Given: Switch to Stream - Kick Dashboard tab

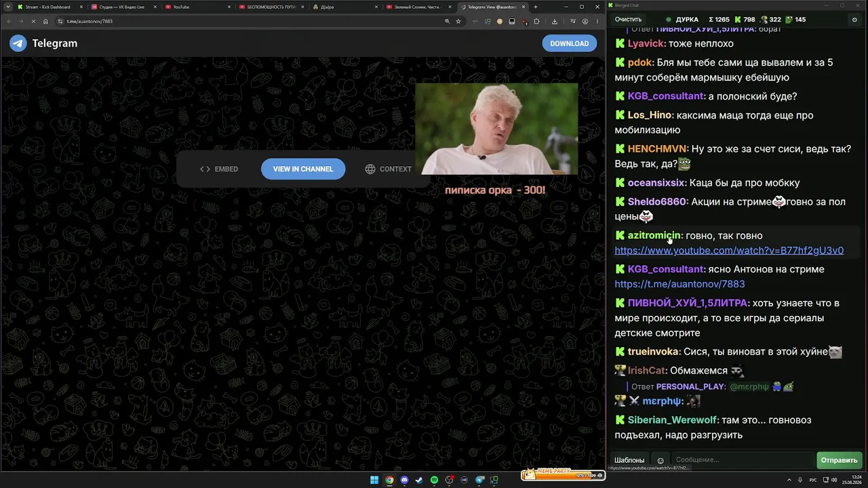Looking at the screenshot, I should click(x=49, y=7).
